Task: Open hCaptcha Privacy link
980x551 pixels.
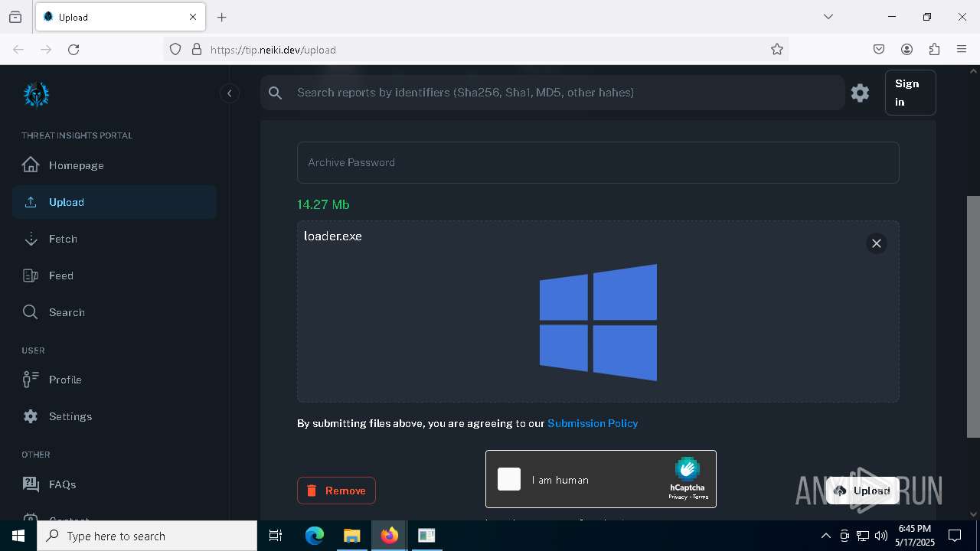Action: 678,497
